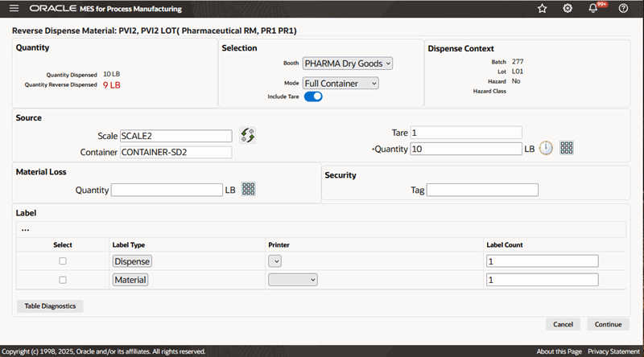The height and width of the screenshot is (357, 644).
Task: Open the Printer dropdown for Dispense label
Action: (275, 261)
